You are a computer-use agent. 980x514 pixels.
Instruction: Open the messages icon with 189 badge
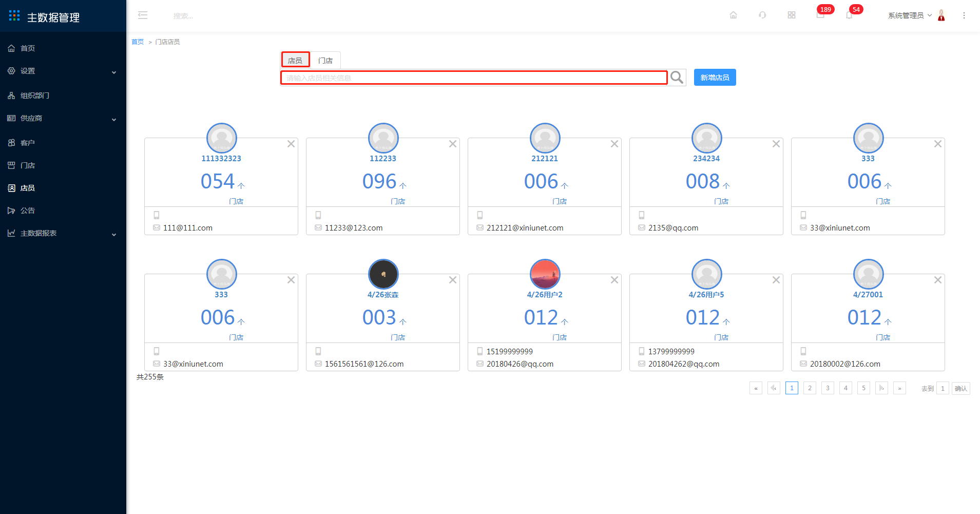point(820,15)
